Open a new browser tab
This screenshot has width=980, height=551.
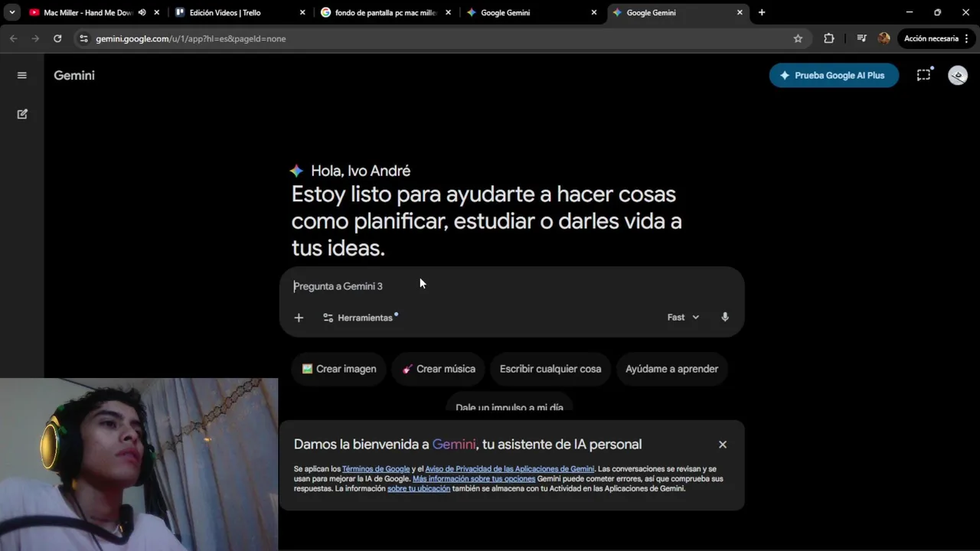click(x=762, y=12)
